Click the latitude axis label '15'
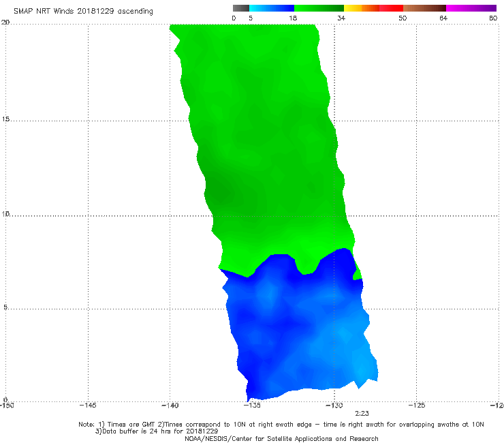The width and height of the screenshot is (504, 443). click(5, 119)
